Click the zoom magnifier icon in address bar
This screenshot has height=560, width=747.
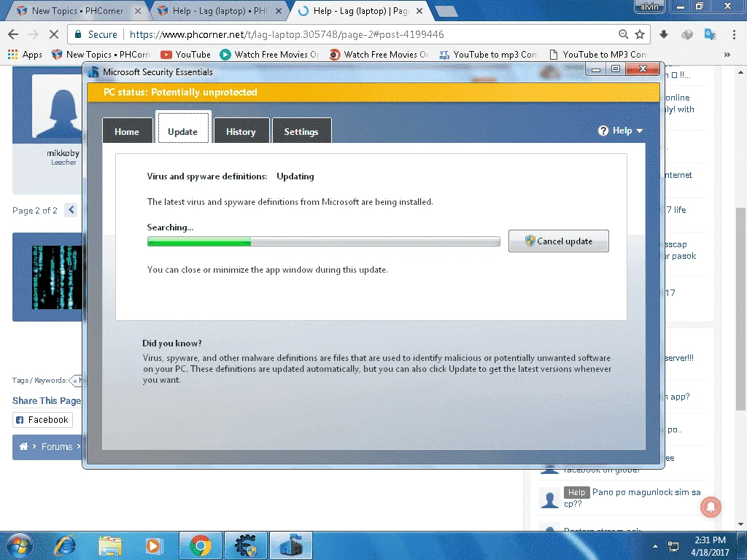tap(623, 34)
